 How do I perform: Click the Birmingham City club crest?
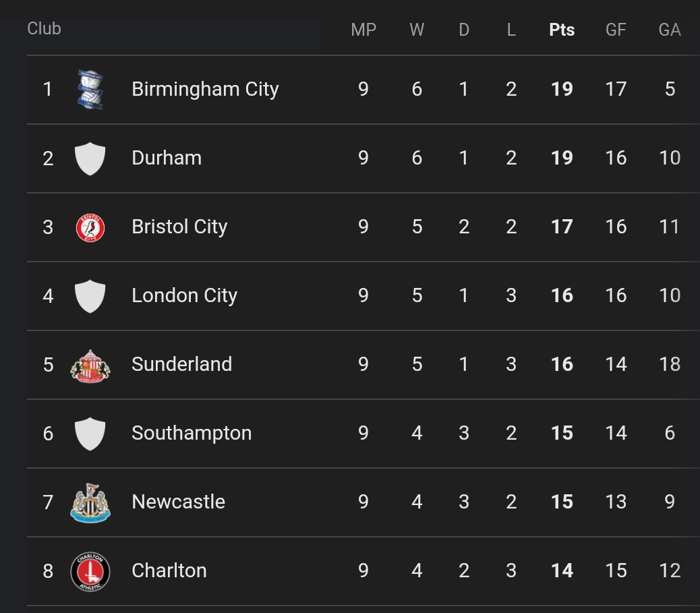click(x=90, y=89)
